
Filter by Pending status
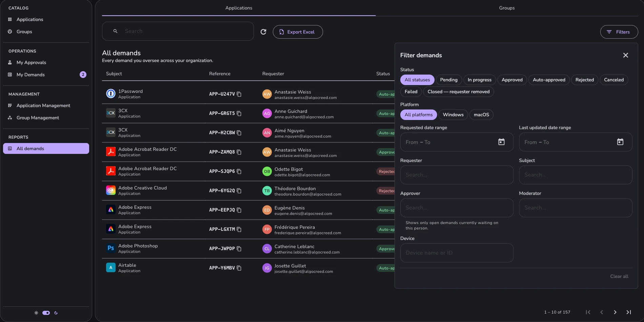pyautogui.click(x=449, y=80)
